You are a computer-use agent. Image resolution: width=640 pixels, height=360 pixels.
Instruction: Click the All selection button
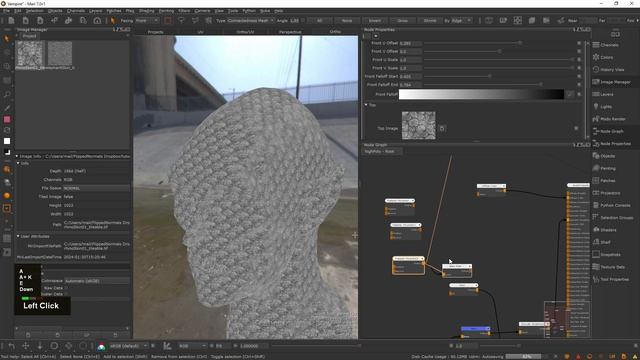319,20
